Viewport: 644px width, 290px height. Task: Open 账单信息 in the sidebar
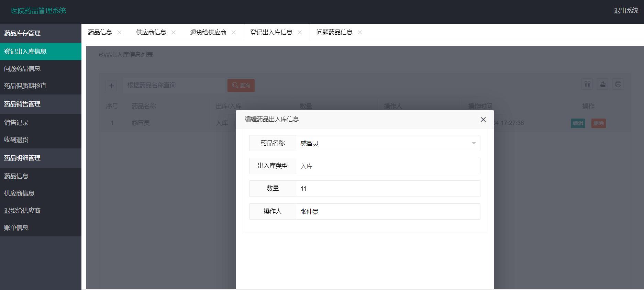[41, 228]
